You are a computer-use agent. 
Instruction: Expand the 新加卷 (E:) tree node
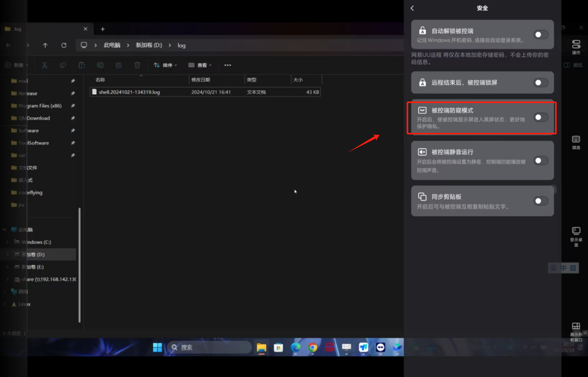(x=7, y=267)
